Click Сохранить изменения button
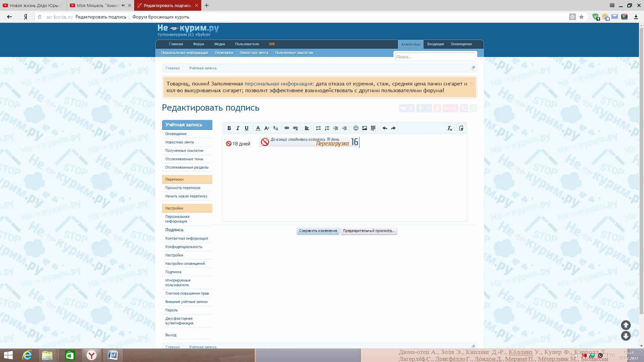 click(318, 231)
